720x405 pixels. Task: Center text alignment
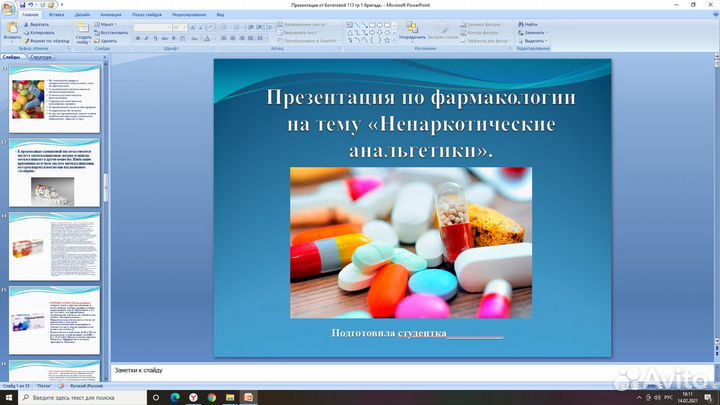tap(233, 39)
